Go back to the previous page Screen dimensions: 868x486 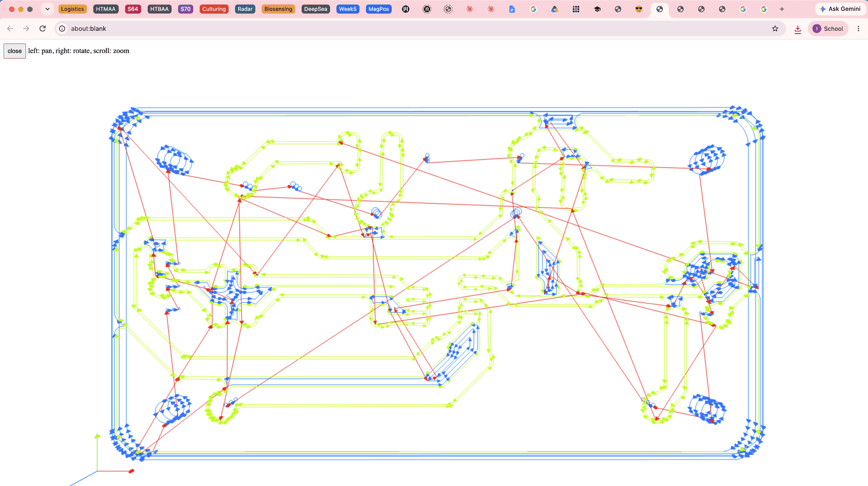click(10, 29)
